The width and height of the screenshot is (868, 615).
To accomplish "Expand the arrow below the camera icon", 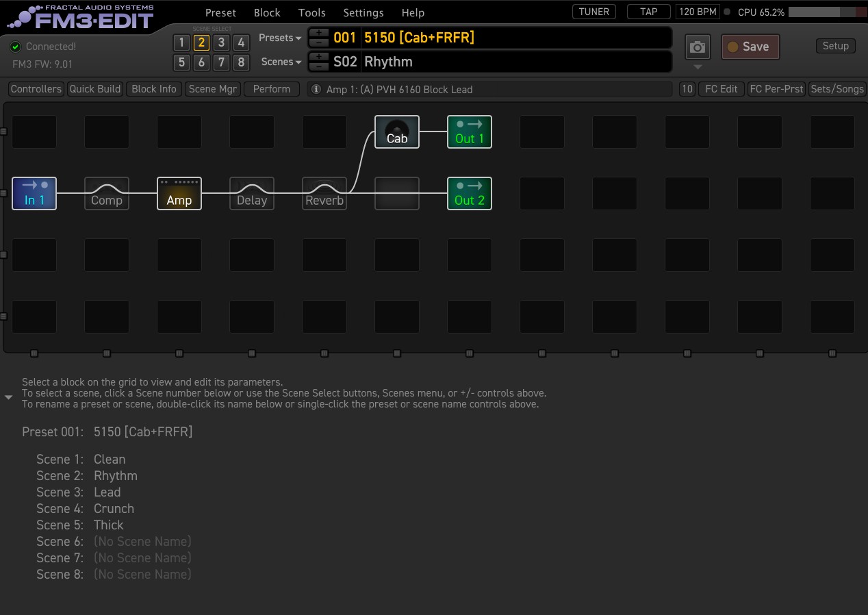I will pyautogui.click(x=698, y=67).
